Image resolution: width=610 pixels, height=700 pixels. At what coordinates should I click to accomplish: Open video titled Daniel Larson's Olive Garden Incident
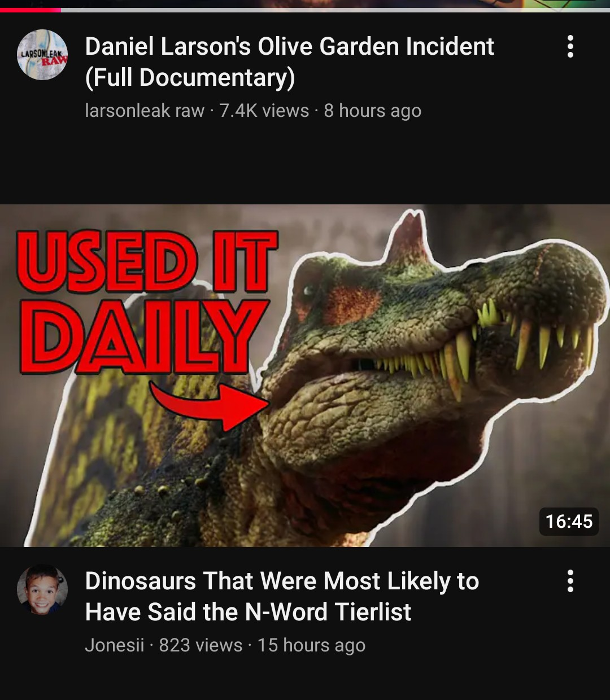pyautogui.click(x=289, y=62)
